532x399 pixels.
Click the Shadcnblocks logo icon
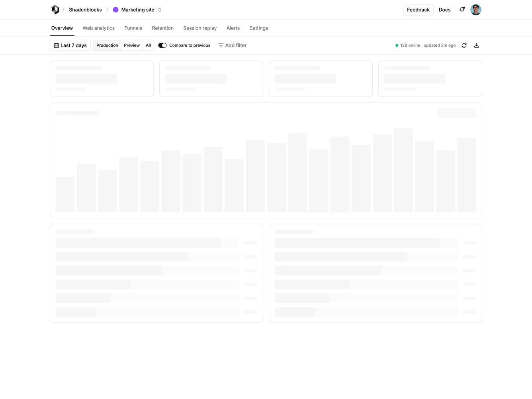pyautogui.click(x=55, y=10)
